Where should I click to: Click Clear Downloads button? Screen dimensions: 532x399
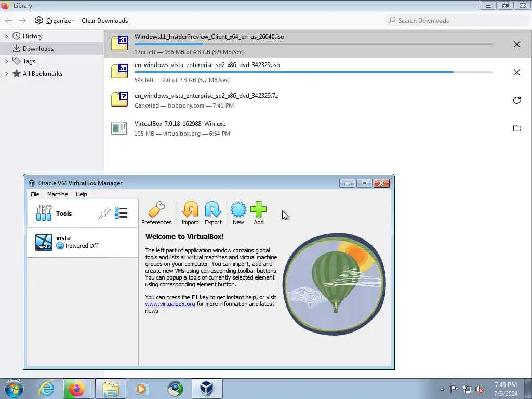[x=104, y=21]
